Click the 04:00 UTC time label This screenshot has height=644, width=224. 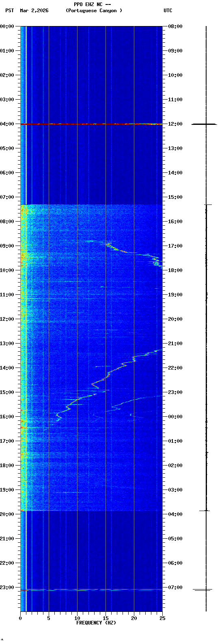pos(175,514)
